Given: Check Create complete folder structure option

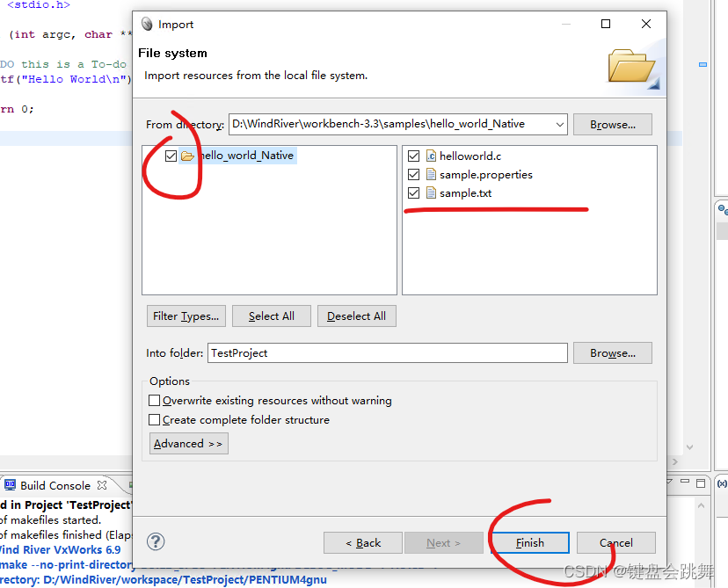Looking at the screenshot, I should 154,418.
